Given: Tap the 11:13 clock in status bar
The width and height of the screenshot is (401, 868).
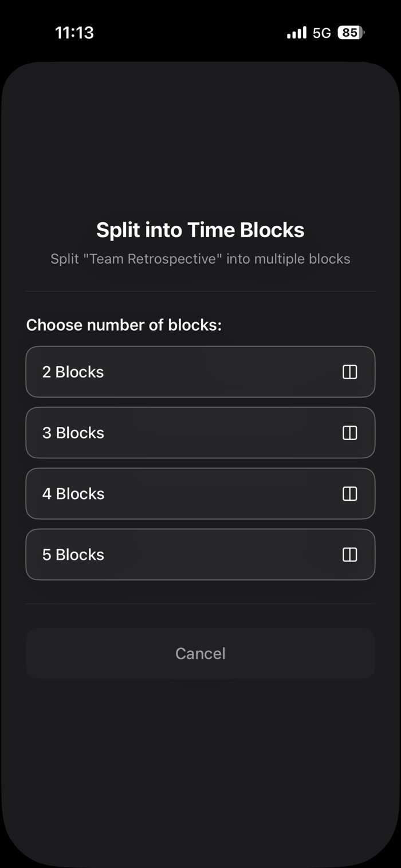Looking at the screenshot, I should click(x=74, y=33).
